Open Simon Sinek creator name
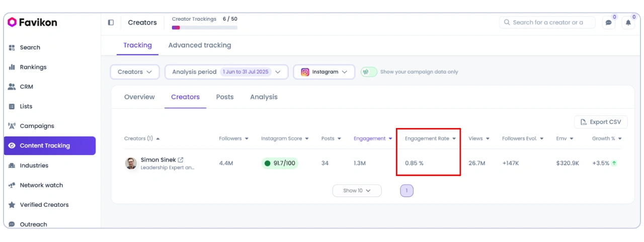 click(x=158, y=160)
